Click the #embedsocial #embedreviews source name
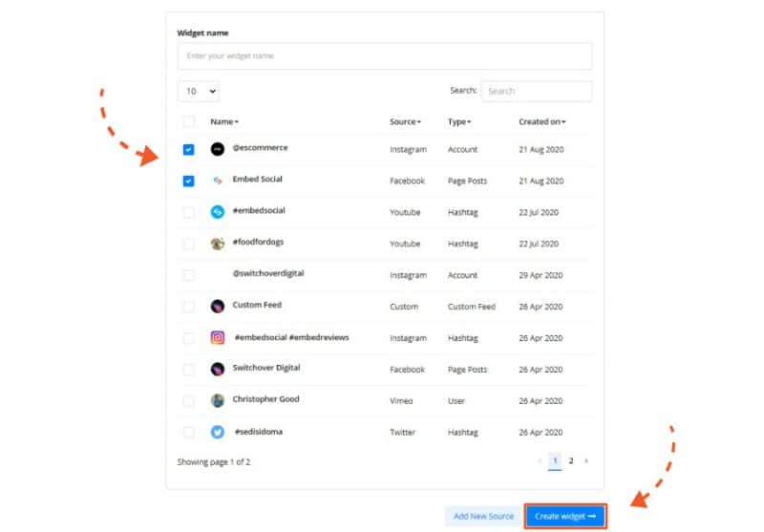 pos(292,337)
